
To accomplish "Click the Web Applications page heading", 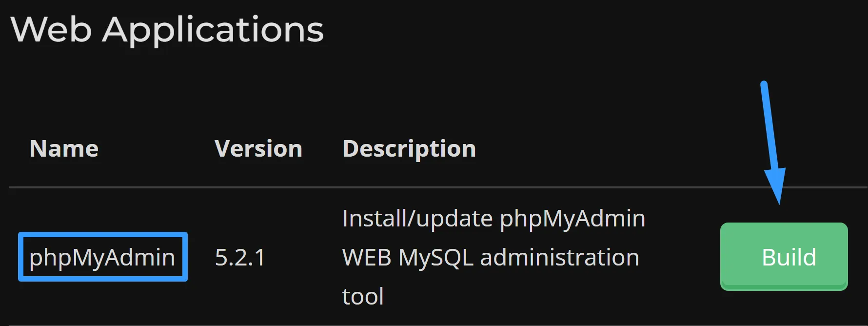I will 167,30.
